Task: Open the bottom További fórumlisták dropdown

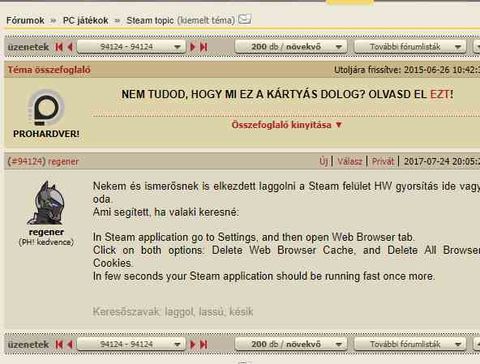Action: [x=410, y=344]
